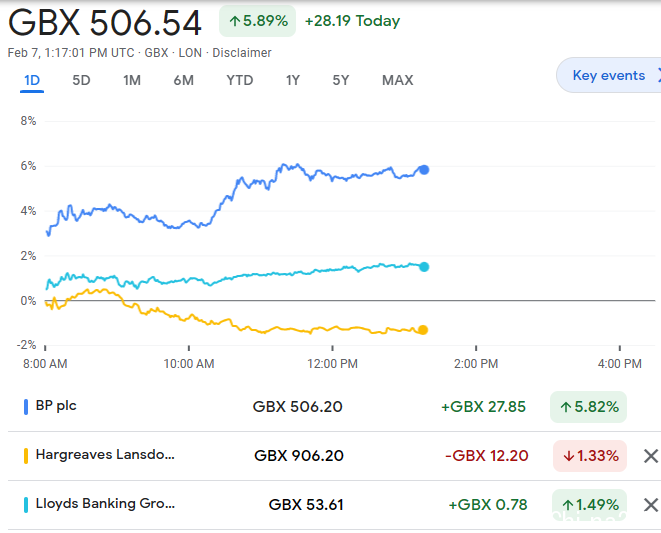Click the blue color bar beside BP plc
Viewport: 661px width, 533px height.
26,407
